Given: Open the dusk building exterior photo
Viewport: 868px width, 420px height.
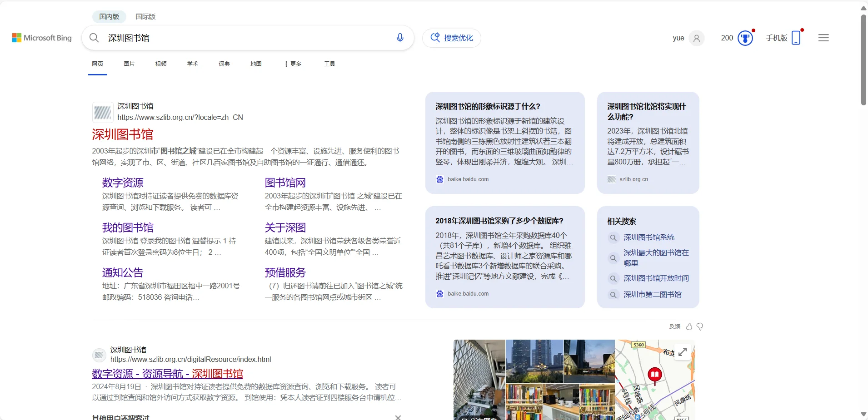Looking at the screenshot, I should tap(589, 361).
